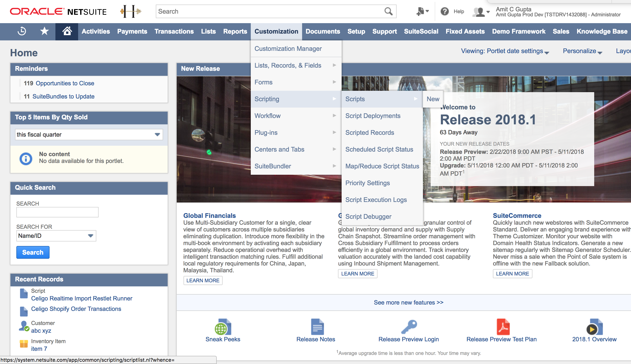
Task: Open the Knowledge Base tab
Action: 602,32
